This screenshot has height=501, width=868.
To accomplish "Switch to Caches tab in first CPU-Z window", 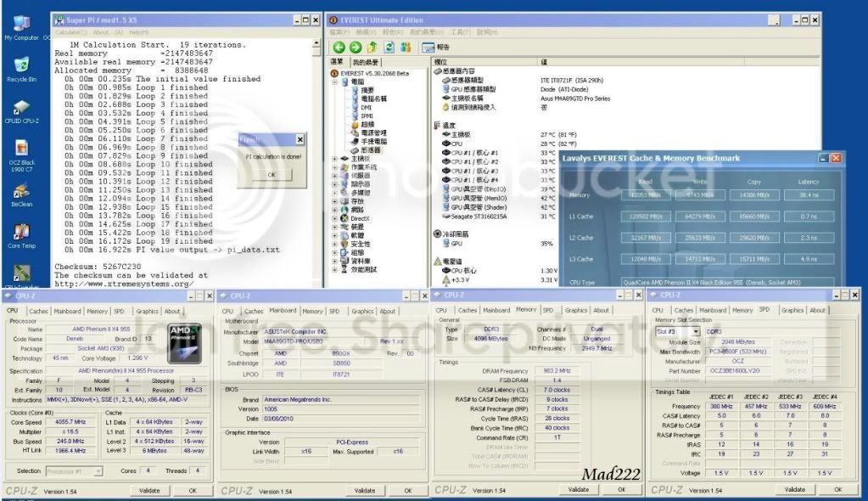I will [x=38, y=312].
